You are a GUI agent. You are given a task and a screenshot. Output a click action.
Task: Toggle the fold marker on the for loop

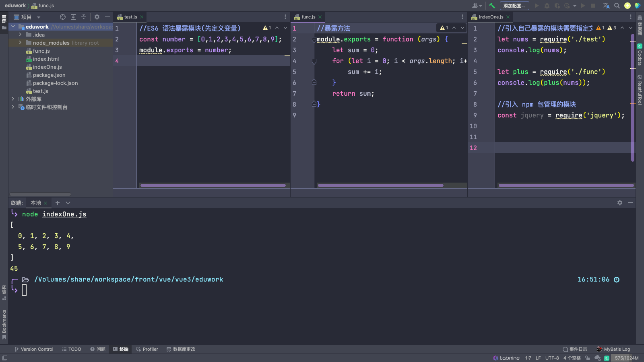[x=314, y=61]
